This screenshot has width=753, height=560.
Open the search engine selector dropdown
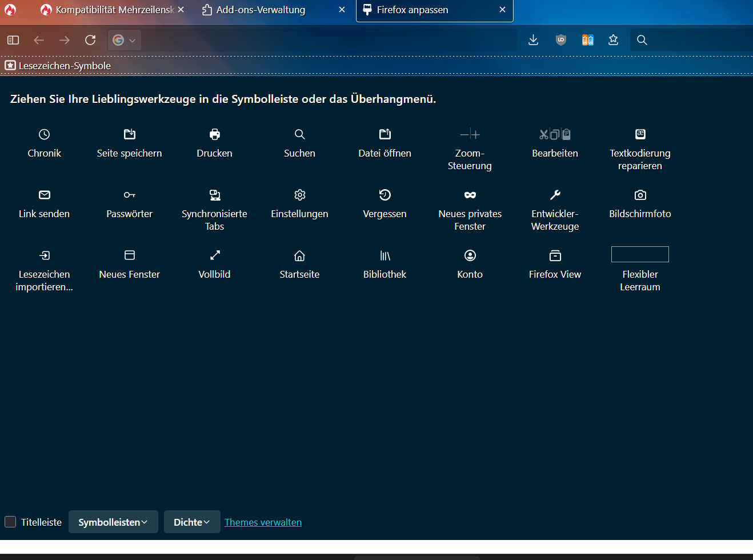coord(124,40)
